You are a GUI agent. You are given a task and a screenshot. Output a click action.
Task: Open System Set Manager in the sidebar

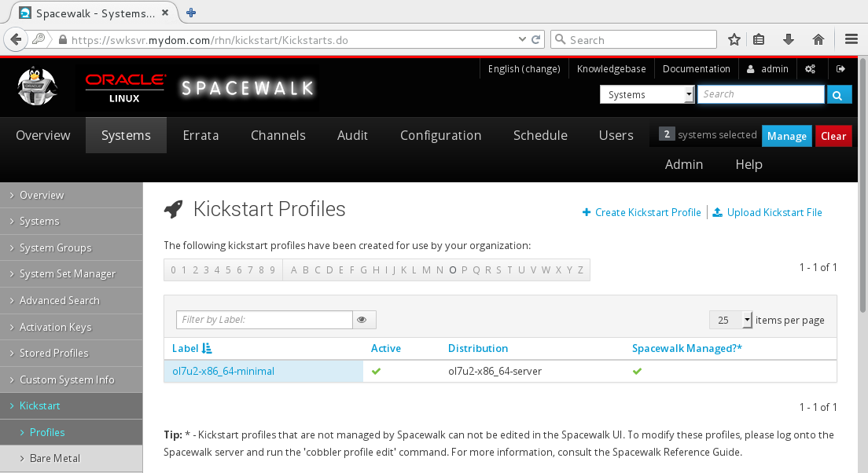point(72,274)
